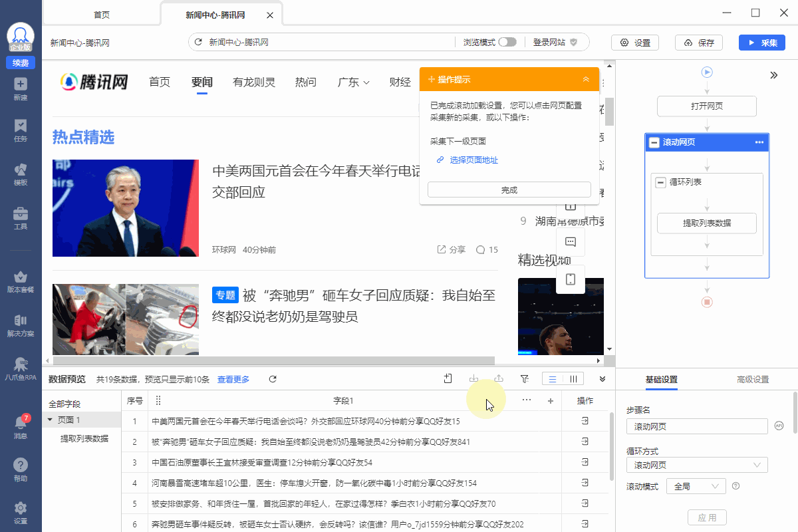Image resolution: width=798 pixels, height=532 pixels.
Task: Open the 任务 sidebar item
Action: [21, 130]
